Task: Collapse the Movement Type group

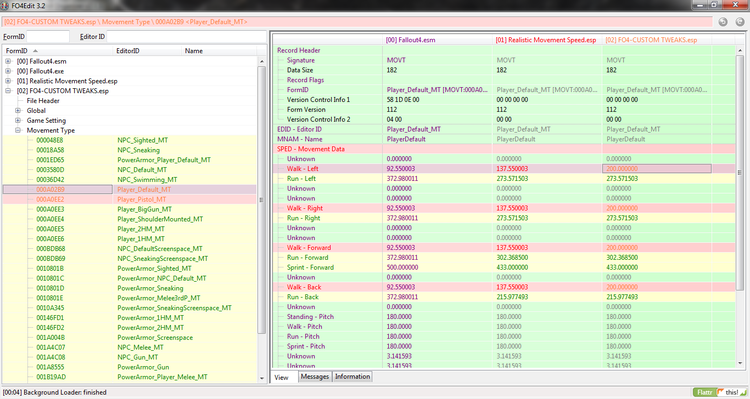Action: pos(18,130)
